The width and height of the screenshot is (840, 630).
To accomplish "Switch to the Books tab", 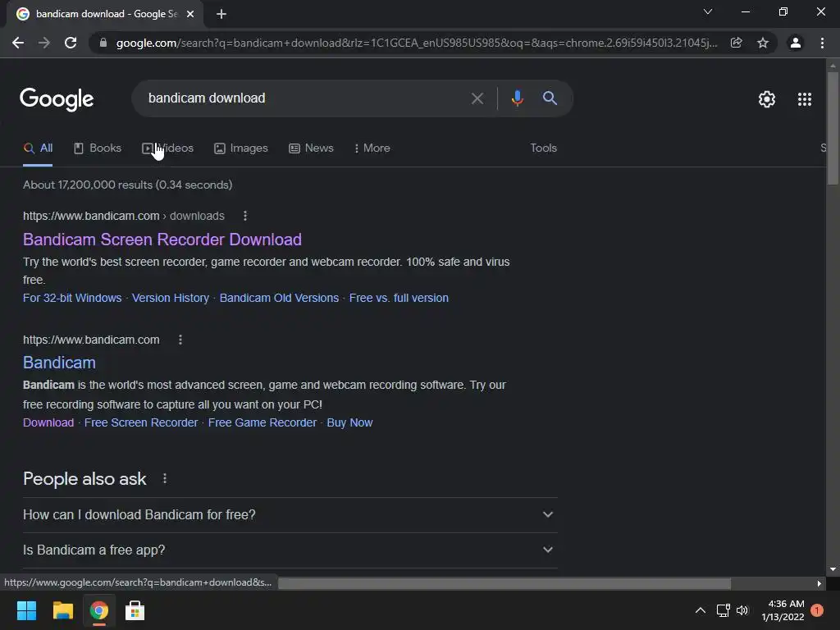I will (98, 148).
